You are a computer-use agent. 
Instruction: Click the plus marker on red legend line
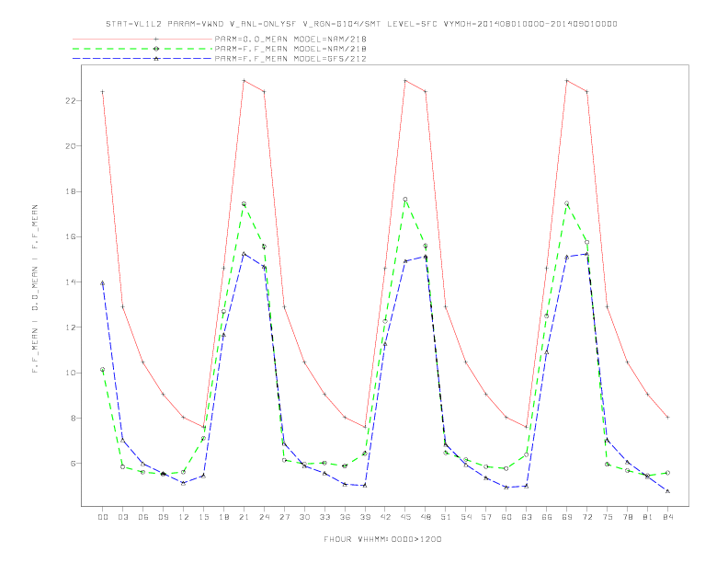156,39
